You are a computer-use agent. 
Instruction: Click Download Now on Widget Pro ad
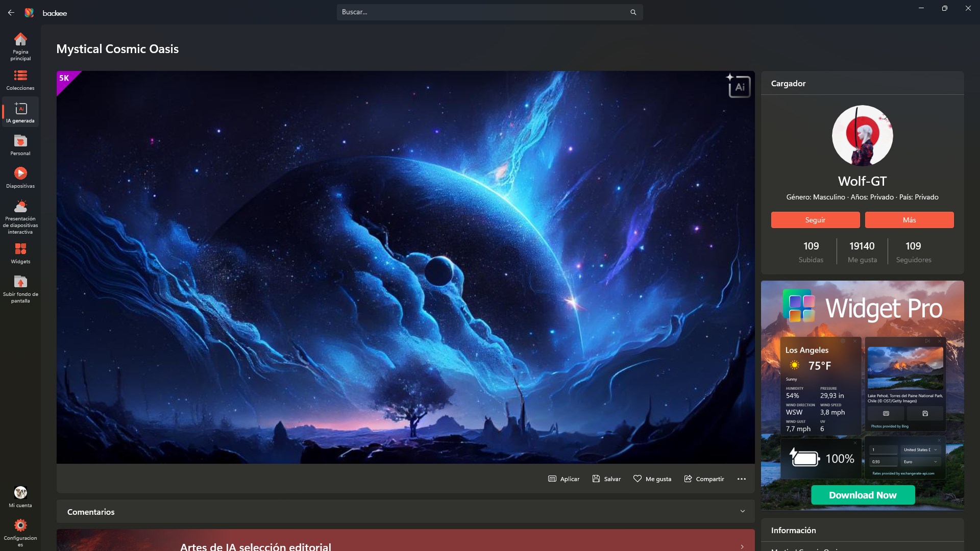pyautogui.click(x=863, y=495)
